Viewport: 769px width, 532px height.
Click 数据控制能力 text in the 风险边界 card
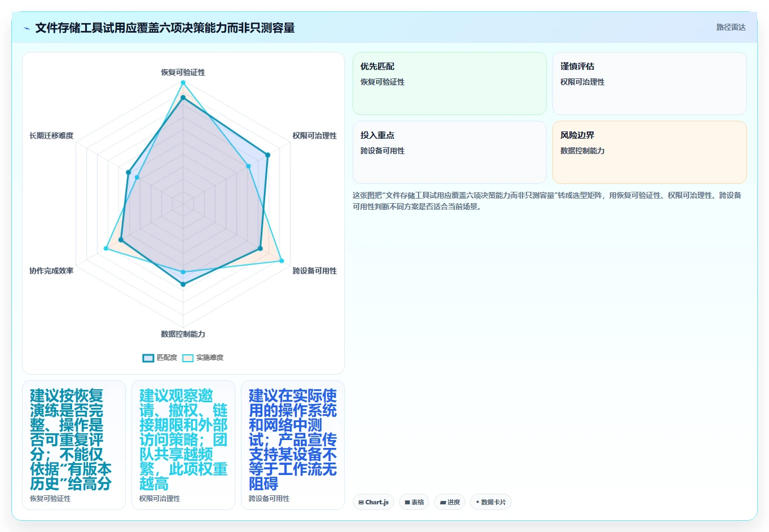click(x=582, y=151)
